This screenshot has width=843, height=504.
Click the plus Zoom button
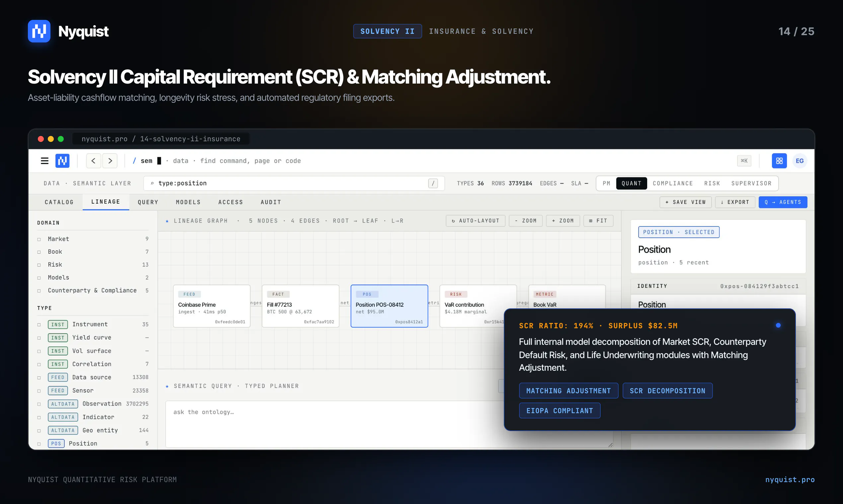click(x=563, y=221)
